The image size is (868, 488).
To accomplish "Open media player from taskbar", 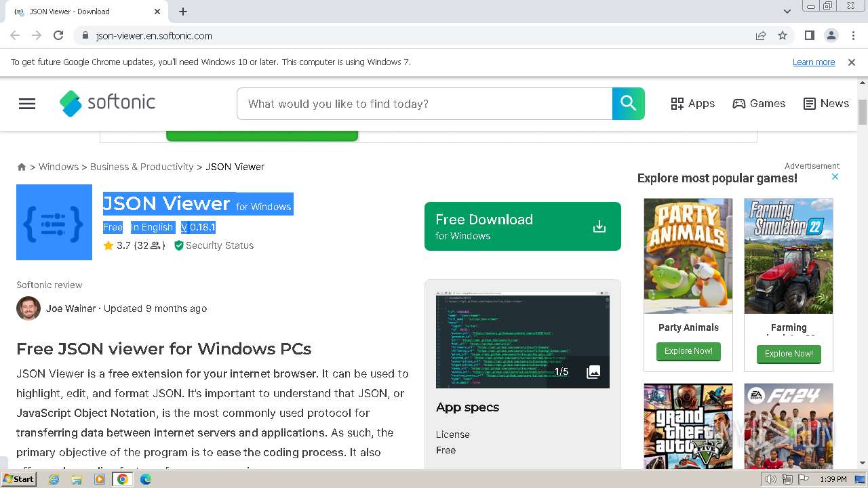I will (100, 479).
